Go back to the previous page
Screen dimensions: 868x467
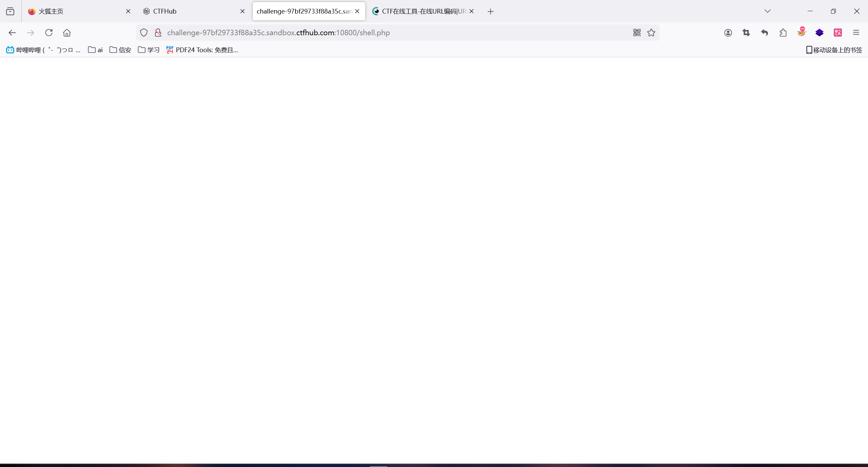[12, 33]
